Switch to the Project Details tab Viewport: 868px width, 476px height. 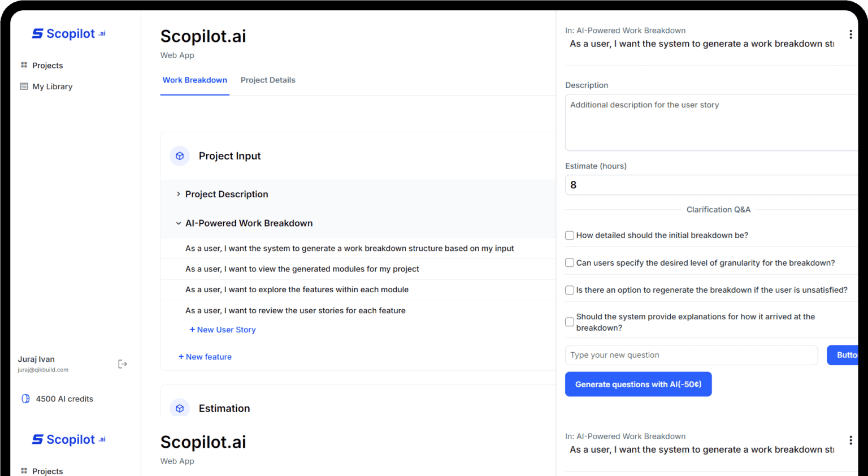(x=268, y=80)
